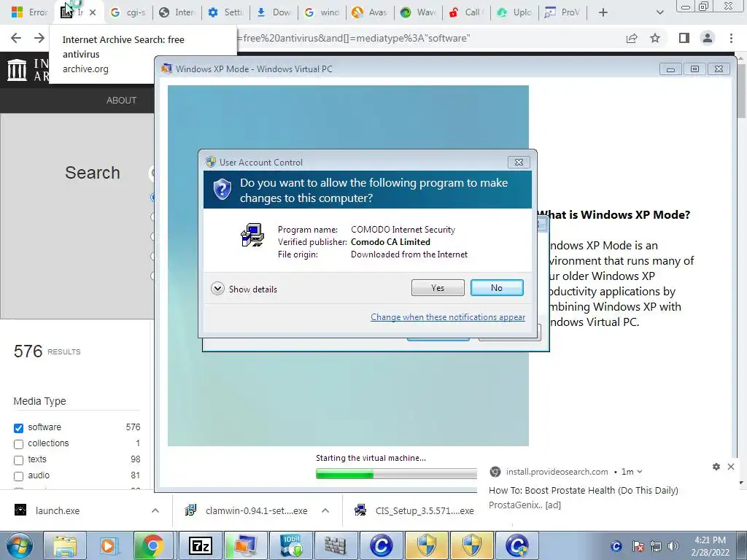Expand the notification time chevron

pos(640,472)
